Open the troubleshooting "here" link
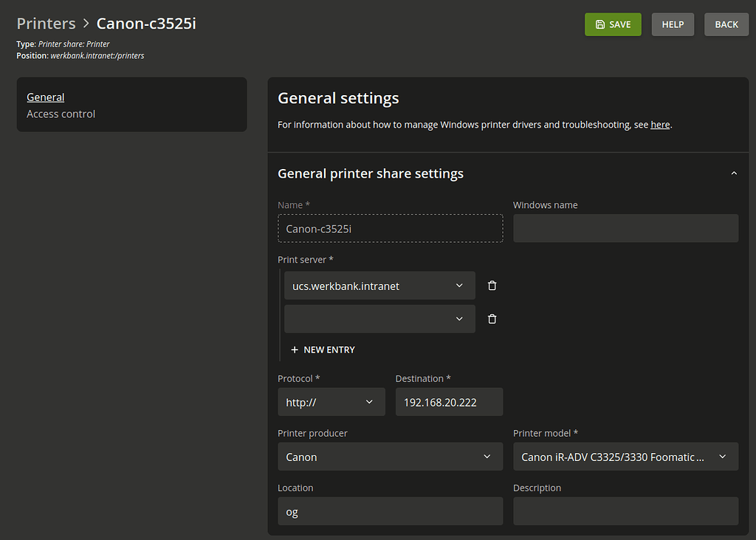This screenshot has height=540, width=756. [x=660, y=124]
